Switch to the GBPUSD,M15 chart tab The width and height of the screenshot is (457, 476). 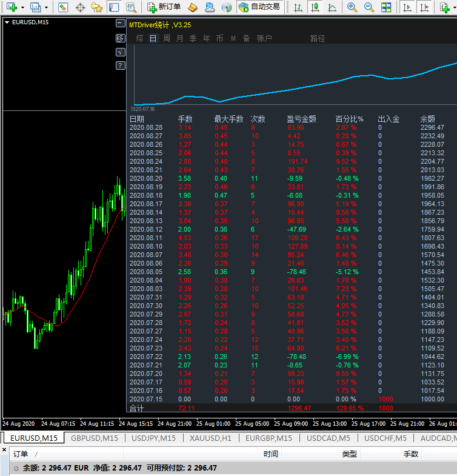(x=95, y=438)
